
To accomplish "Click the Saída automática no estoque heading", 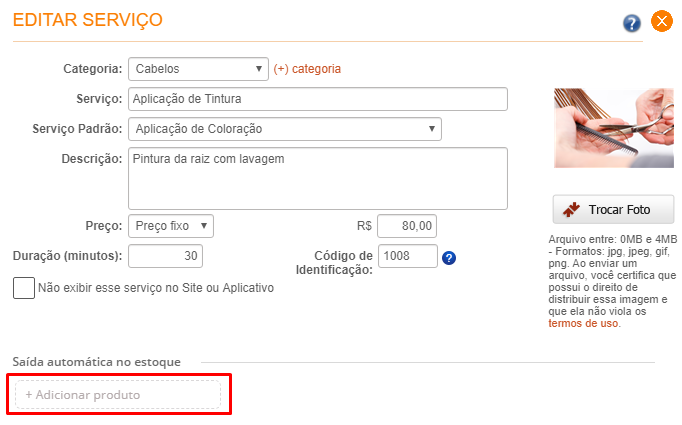I will pyautogui.click(x=105, y=360).
